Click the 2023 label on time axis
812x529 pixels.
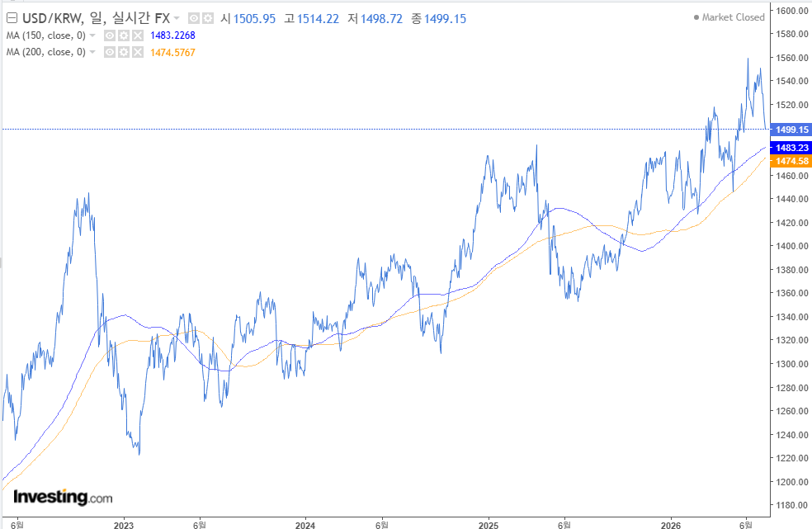click(123, 525)
